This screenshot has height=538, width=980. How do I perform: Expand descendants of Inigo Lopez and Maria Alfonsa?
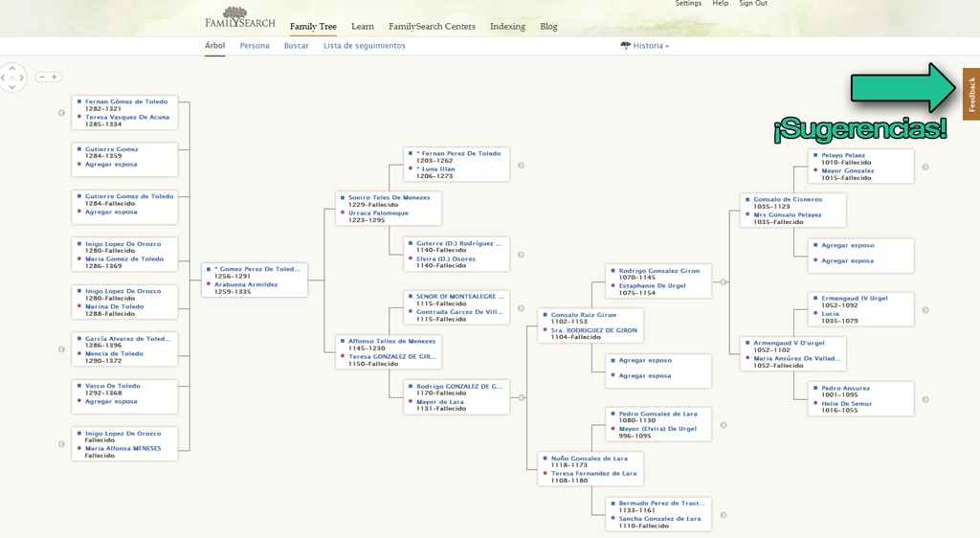[61, 444]
